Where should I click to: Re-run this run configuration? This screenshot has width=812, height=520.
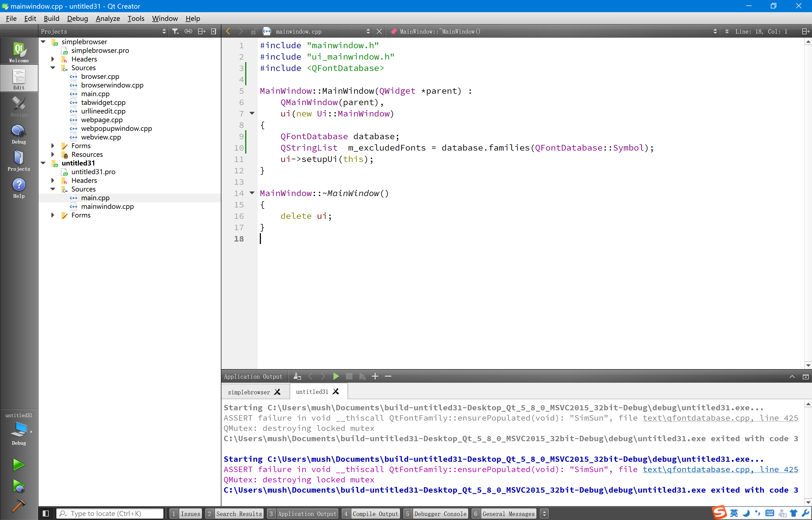point(336,376)
